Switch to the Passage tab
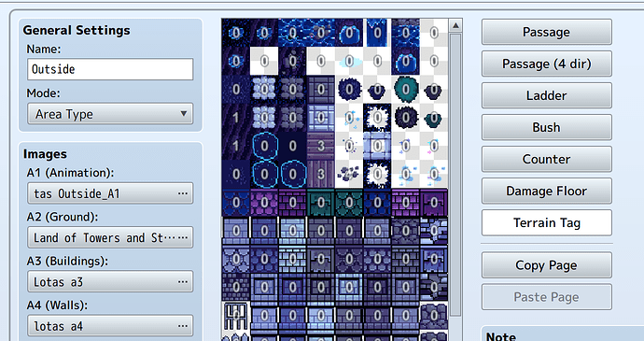The width and height of the screenshot is (644, 341). (x=546, y=32)
